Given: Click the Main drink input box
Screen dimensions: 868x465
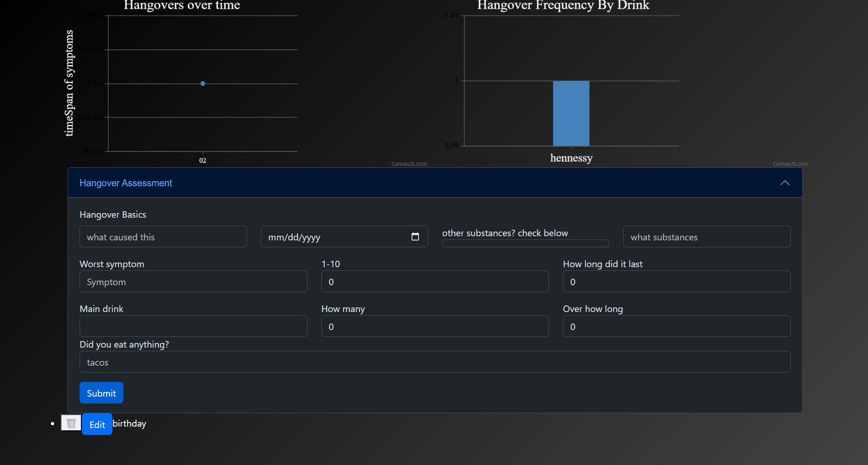Looking at the screenshot, I should point(193,326).
